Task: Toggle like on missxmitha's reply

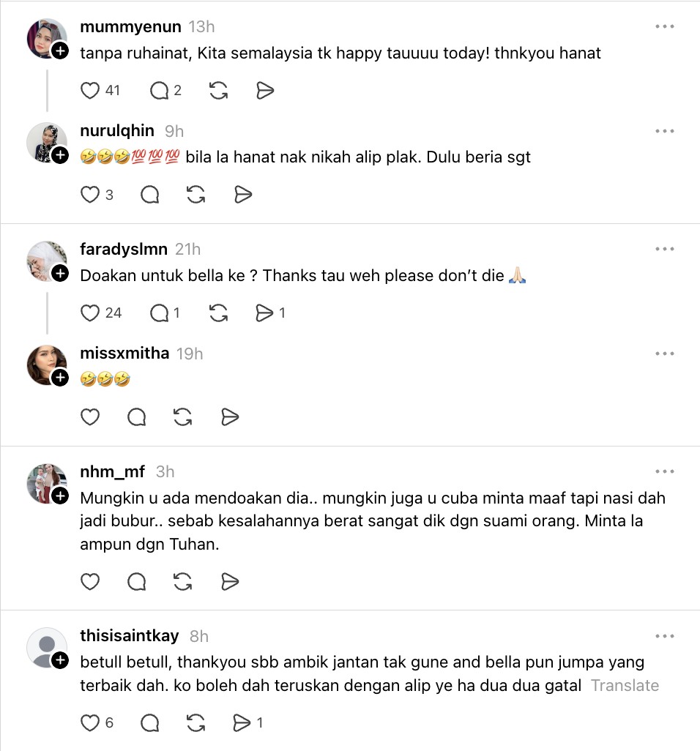Action: [x=90, y=417]
